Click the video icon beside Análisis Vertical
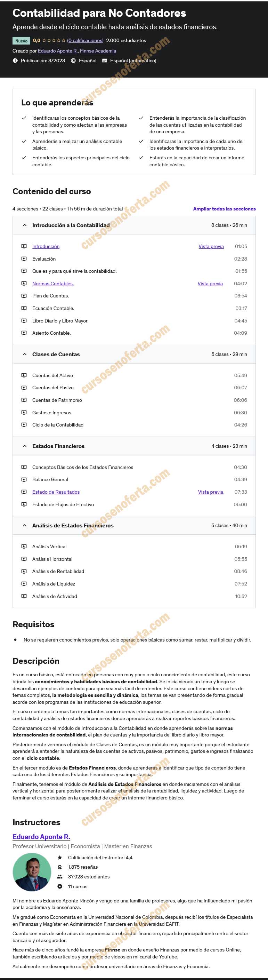This screenshot has height=980, width=268. pos(24,546)
